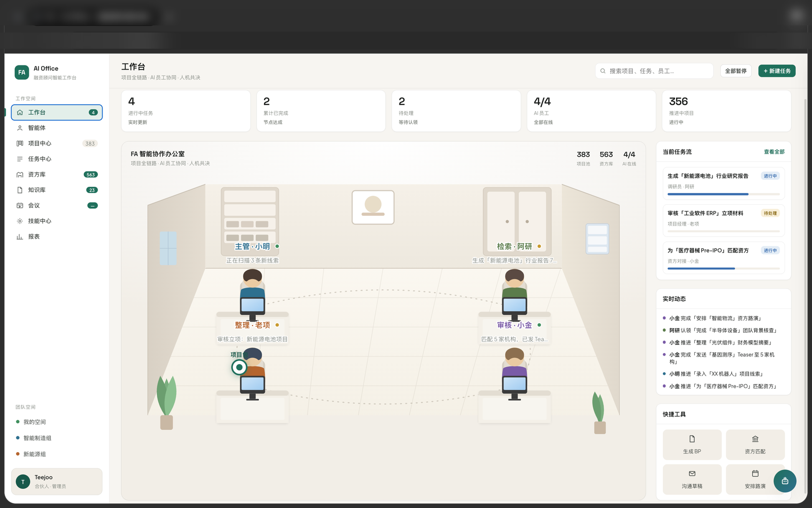Click the 生成 BP quick tool

(692, 444)
